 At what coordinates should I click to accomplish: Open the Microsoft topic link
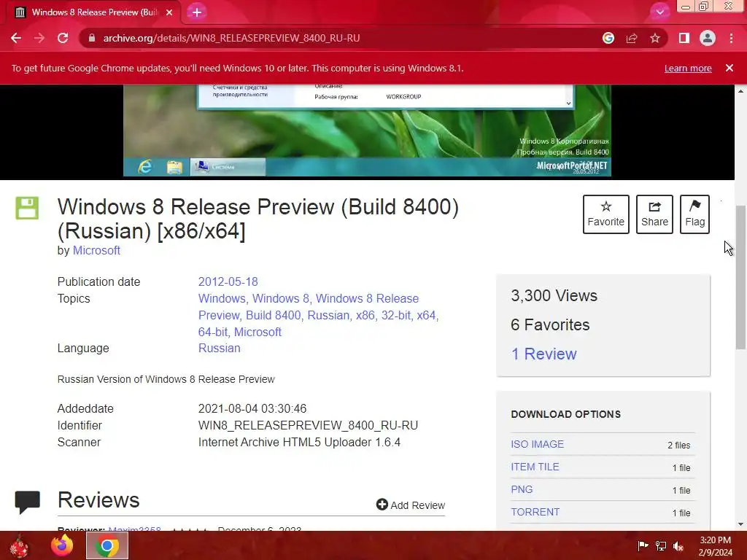pyautogui.click(x=258, y=332)
